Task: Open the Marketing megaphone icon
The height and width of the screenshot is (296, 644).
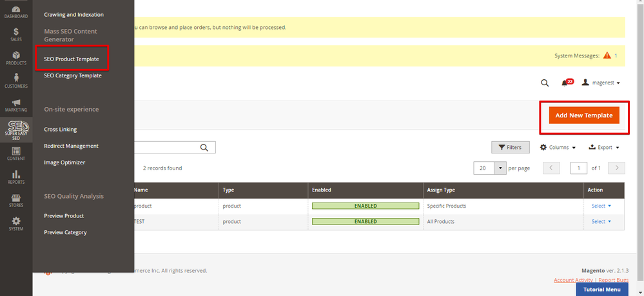Action: click(16, 106)
